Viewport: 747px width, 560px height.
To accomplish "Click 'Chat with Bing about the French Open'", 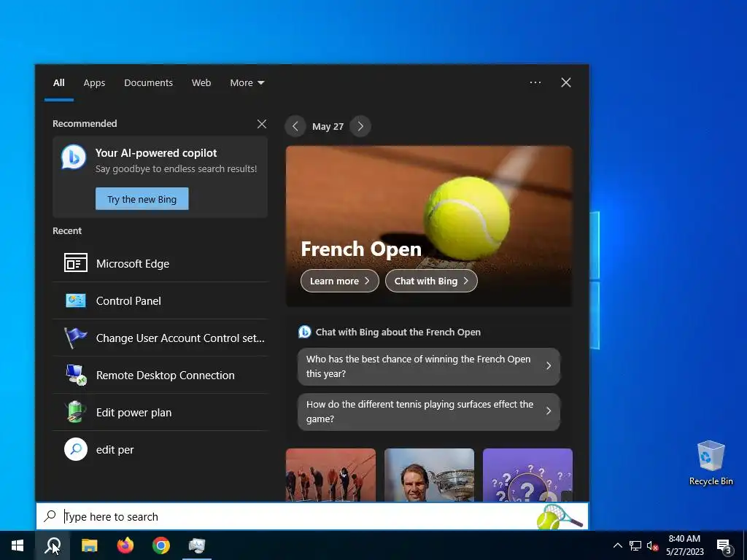I will (x=398, y=332).
